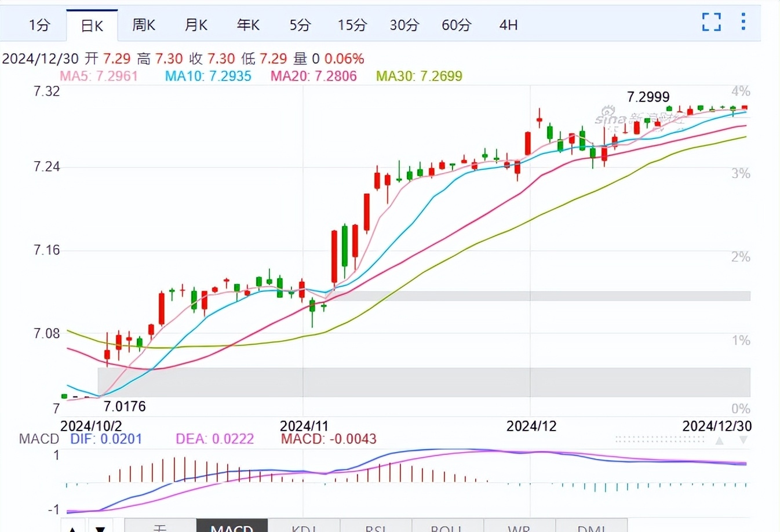Screen dimensions: 780x532
Task: Select the 日K daily candlestick tab
Action: tap(92, 25)
